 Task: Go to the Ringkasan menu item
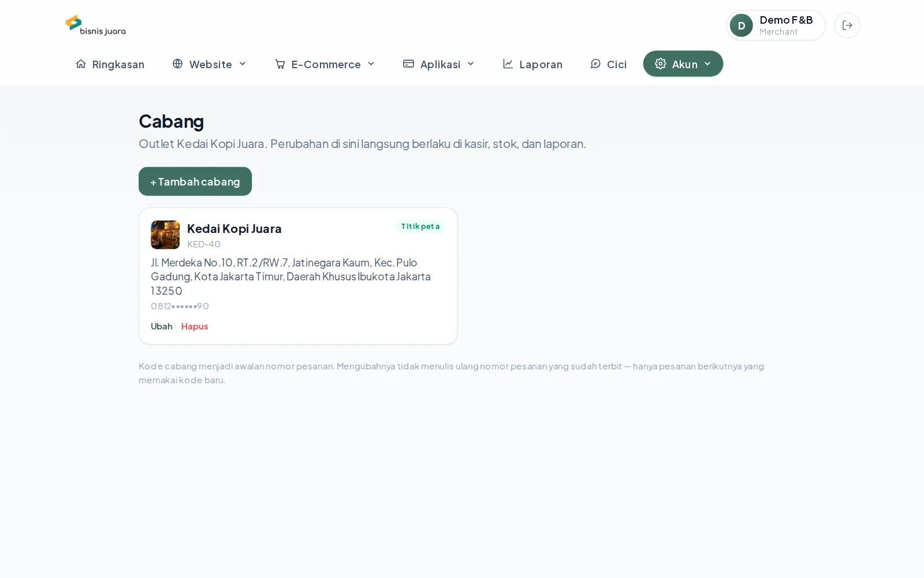click(x=110, y=64)
